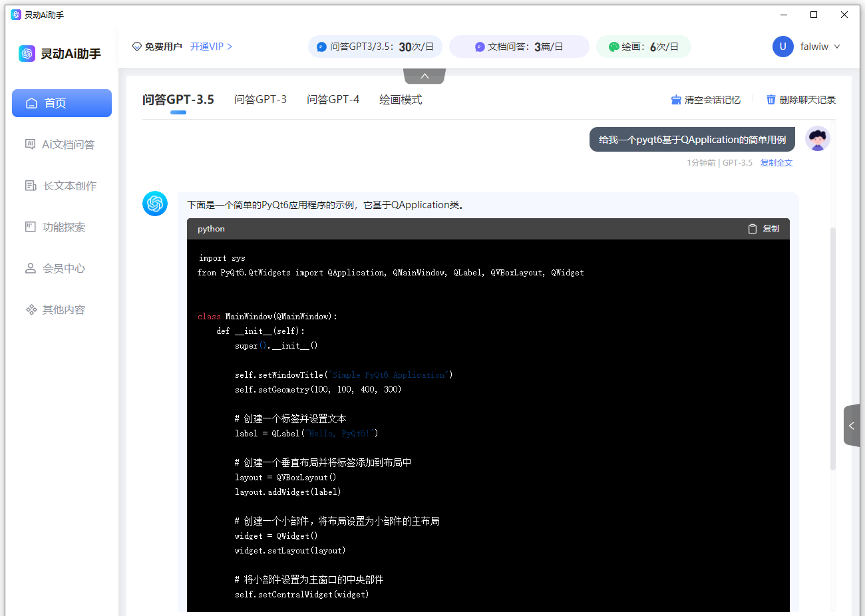Click the purple icon in 文档问答 pill
Image resolution: width=865 pixels, height=616 pixels.
[480, 47]
